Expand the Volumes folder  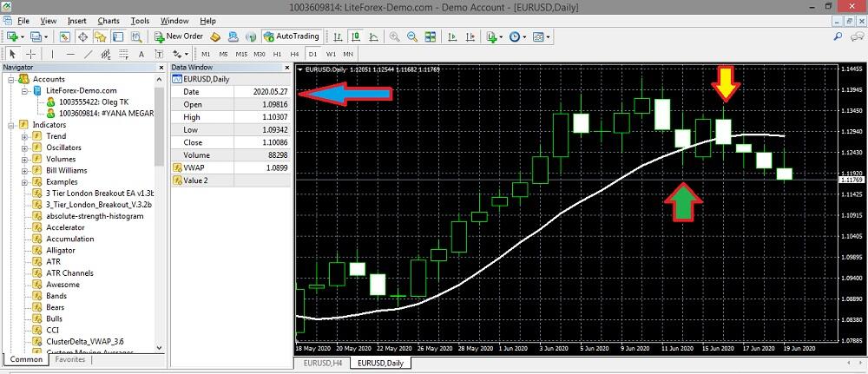(24, 160)
